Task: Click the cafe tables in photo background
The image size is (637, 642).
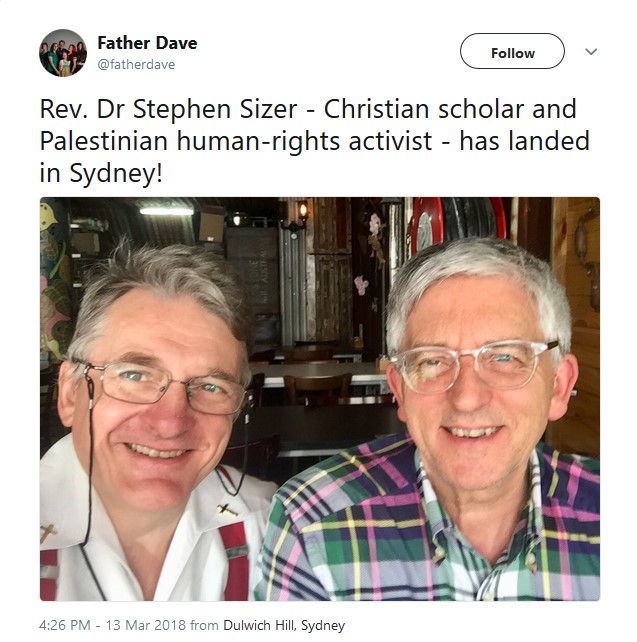Action: coord(319,381)
